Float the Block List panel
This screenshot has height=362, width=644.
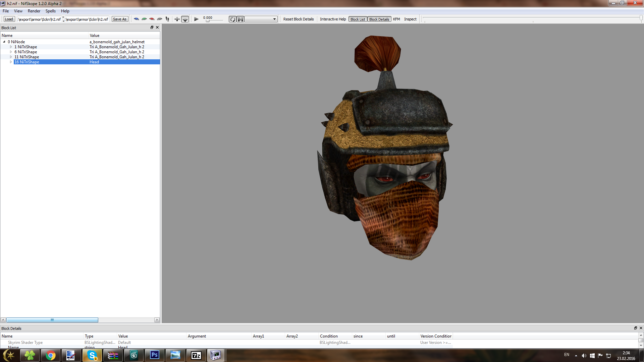[x=152, y=27]
